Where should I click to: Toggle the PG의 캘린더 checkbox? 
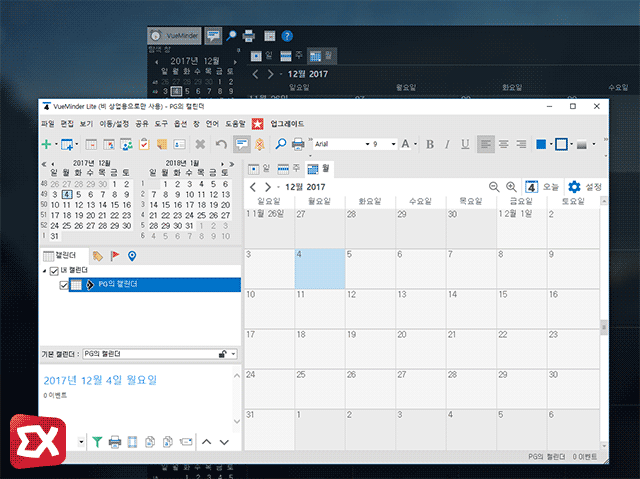(64, 285)
